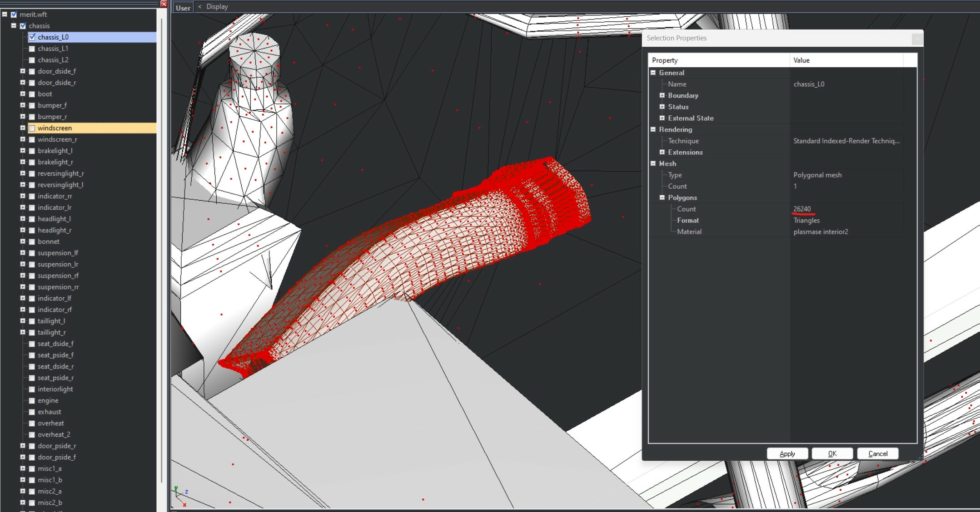Close the hierarchy panel with red X

pyautogui.click(x=164, y=4)
